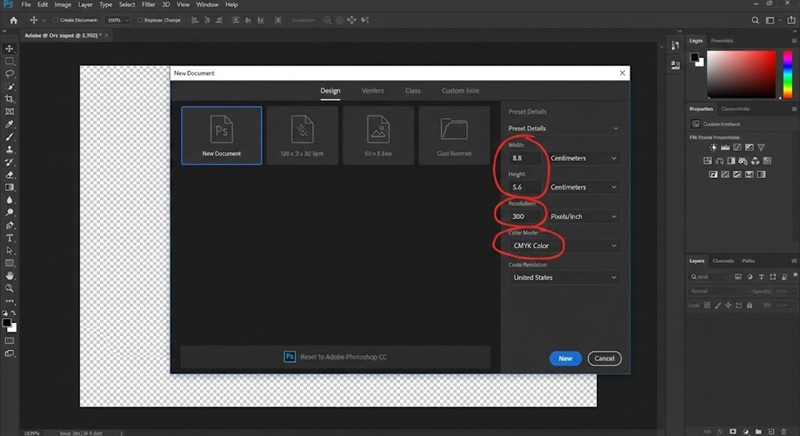This screenshot has height=436, width=800.
Task: Collapse the Preset Details chevron
Action: [615, 129]
